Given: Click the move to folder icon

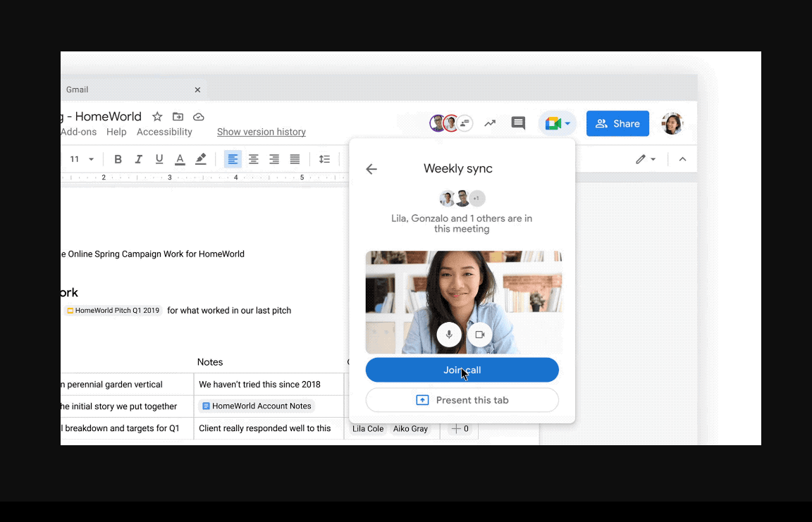Looking at the screenshot, I should pyautogui.click(x=178, y=116).
